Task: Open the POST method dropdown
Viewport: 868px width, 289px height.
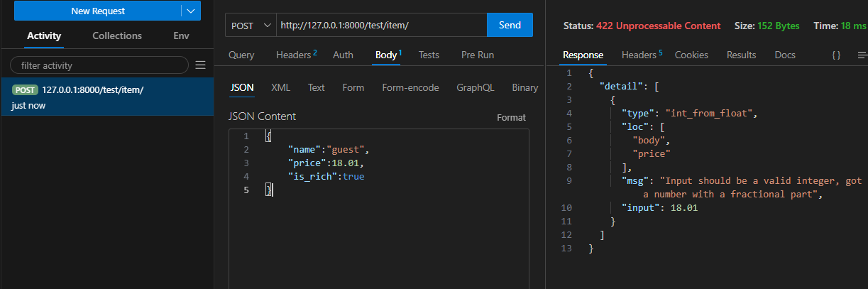Action: pos(251,25)
